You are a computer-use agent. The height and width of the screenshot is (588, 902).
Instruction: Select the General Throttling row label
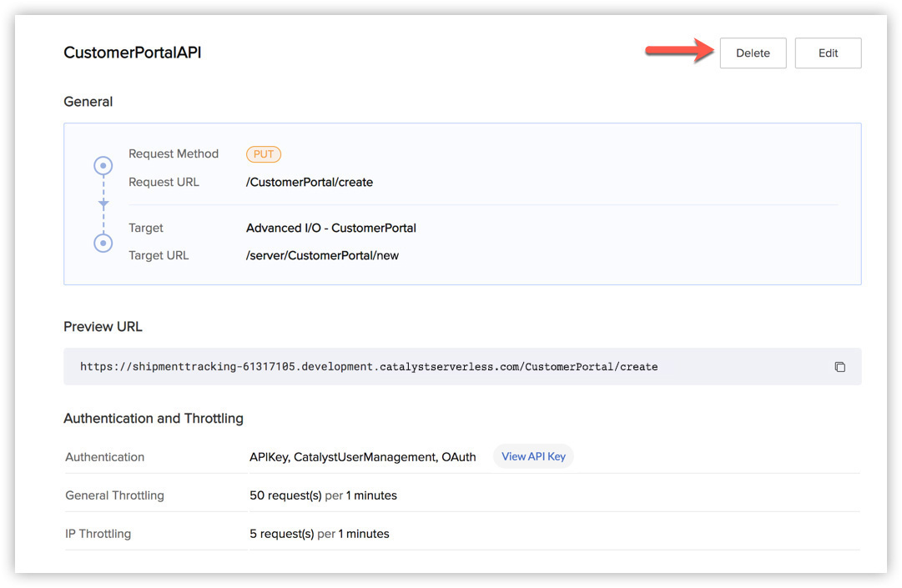[114, 495]
